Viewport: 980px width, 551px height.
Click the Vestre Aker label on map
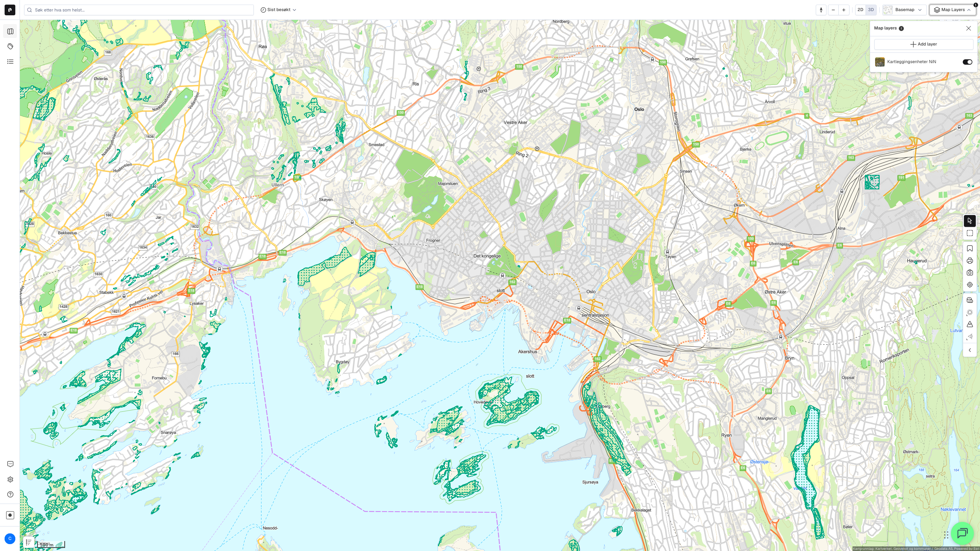pyautogui.click(x=515, y=122)
